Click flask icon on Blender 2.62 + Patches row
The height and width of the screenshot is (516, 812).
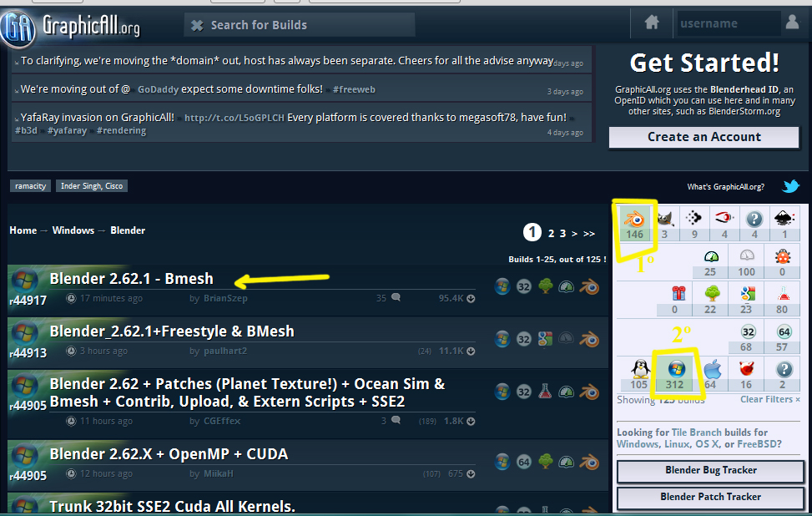point(545,391)
